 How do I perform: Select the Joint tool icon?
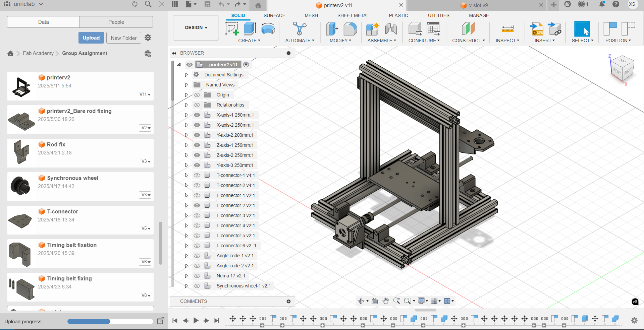point(391,29)
